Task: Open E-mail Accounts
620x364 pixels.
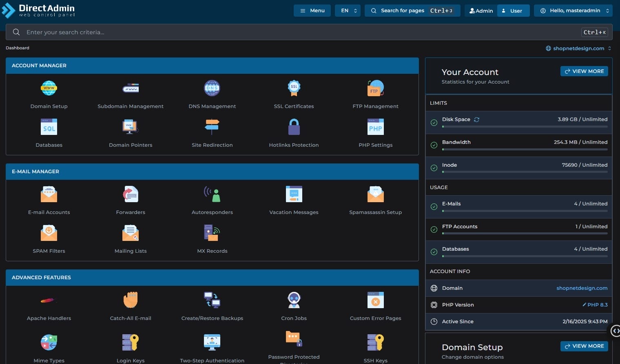Action: click(49, 194)
